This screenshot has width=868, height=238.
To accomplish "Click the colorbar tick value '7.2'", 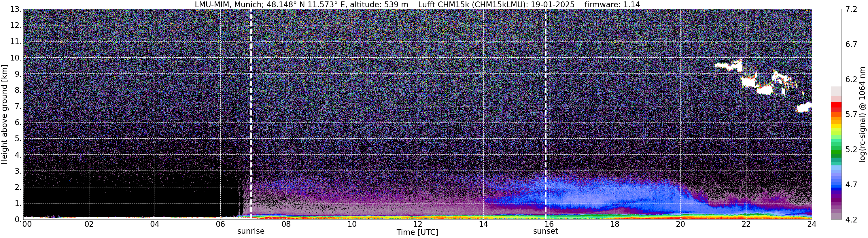I will (851, 10).
